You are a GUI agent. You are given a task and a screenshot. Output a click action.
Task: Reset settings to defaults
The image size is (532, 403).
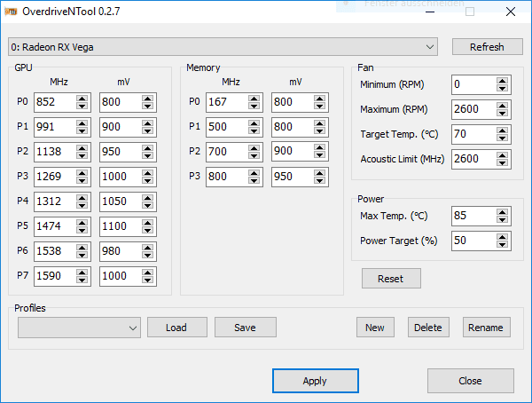[391, 279]
